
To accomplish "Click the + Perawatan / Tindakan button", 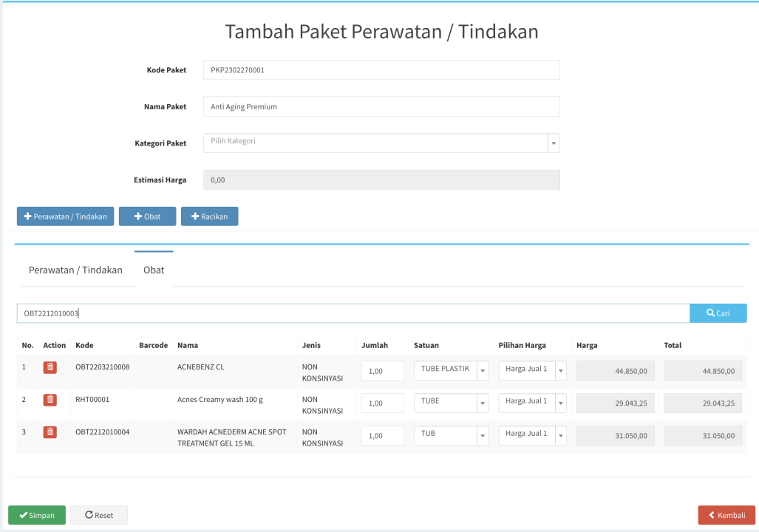I will tap(65, 216).
